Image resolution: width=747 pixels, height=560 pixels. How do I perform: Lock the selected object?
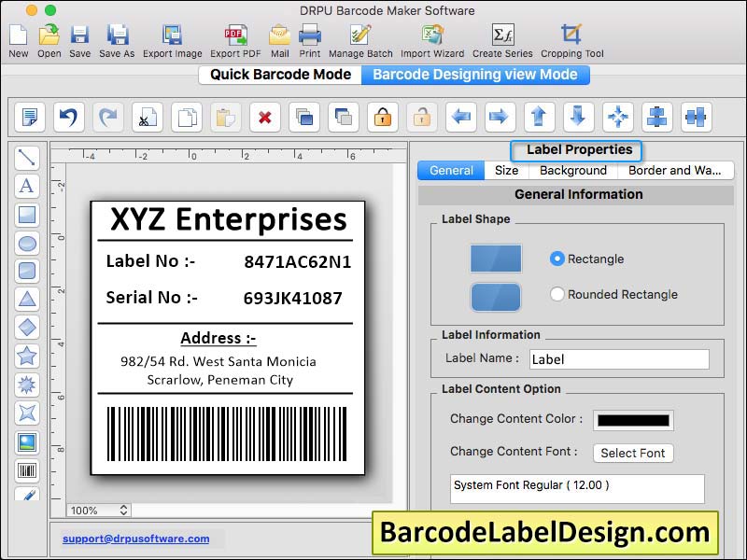382,118
